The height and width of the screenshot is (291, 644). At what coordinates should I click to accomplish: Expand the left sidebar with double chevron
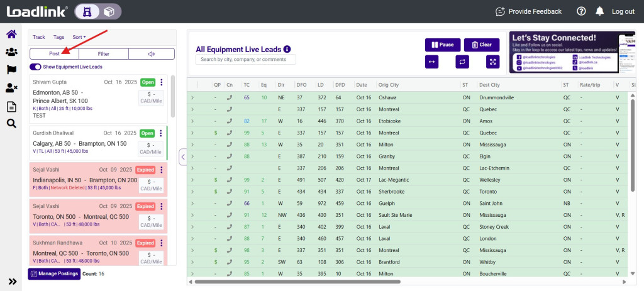click(x=11, y=281)
